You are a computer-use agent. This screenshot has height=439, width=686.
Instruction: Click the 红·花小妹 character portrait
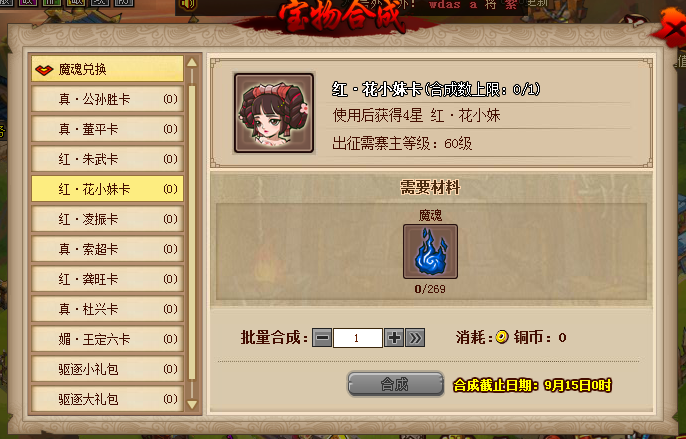tap(274, 113)
